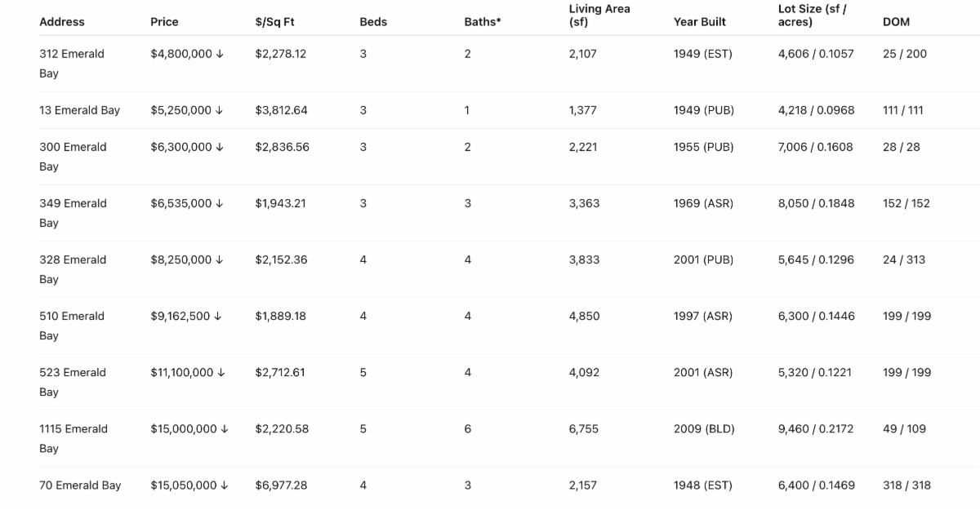Click the Living Area (sf) header

[x=599, y=16]
